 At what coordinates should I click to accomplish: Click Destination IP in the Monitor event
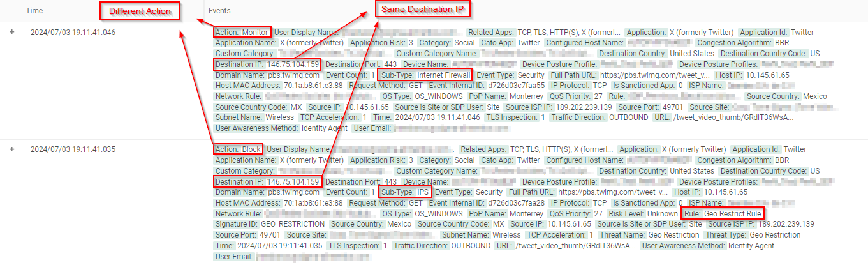tap(267, 64)
